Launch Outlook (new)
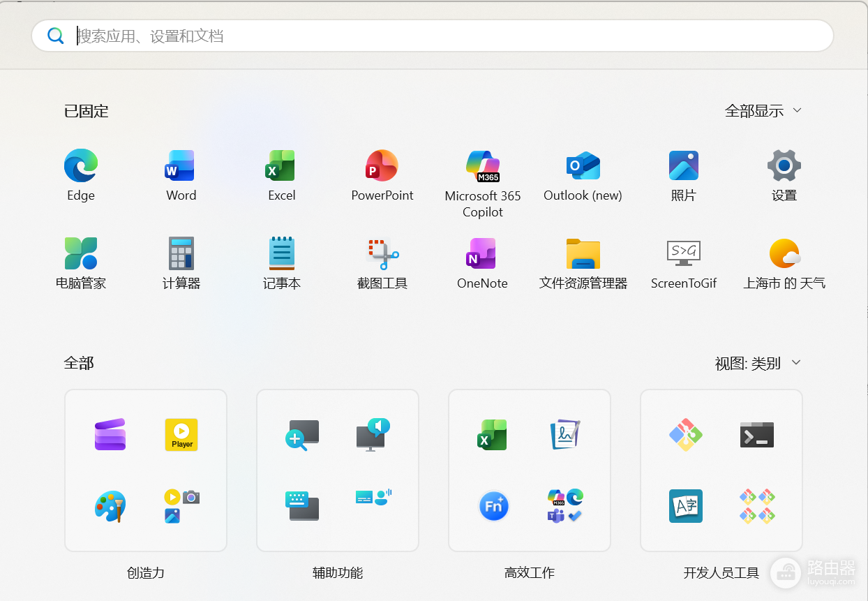 [583, 166]
